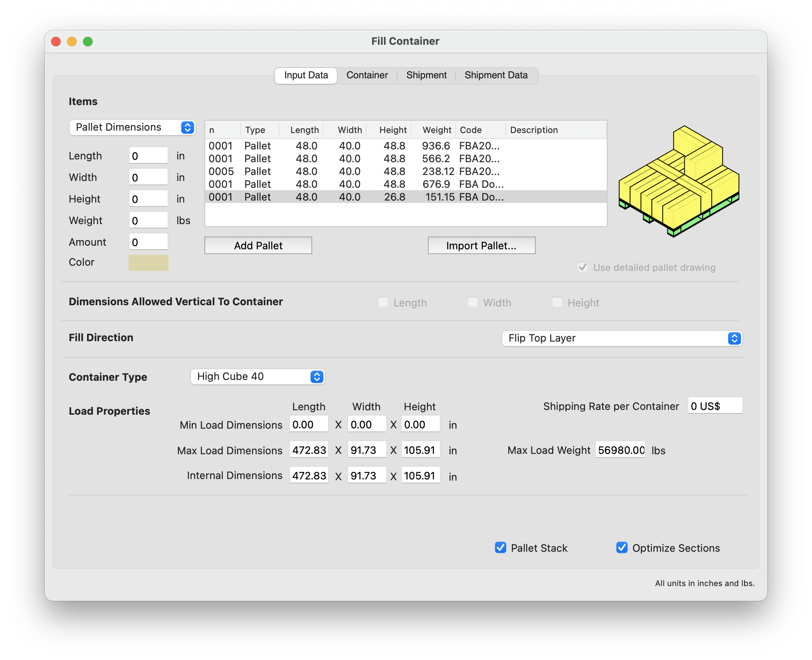The height and width of the screenshot is (660, 812).
Task: Click the Max Load Weight field
Action: 620,450
